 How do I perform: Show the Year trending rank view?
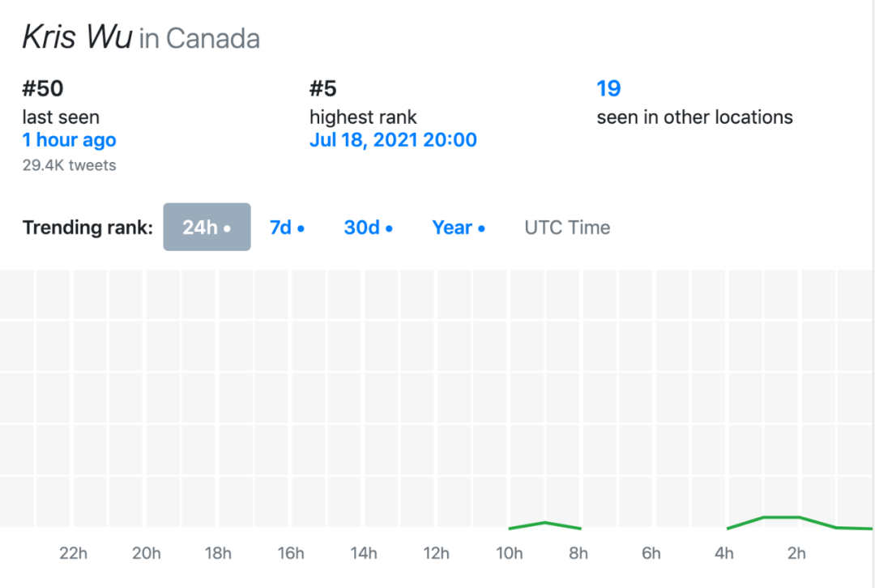tap(459, 228)
